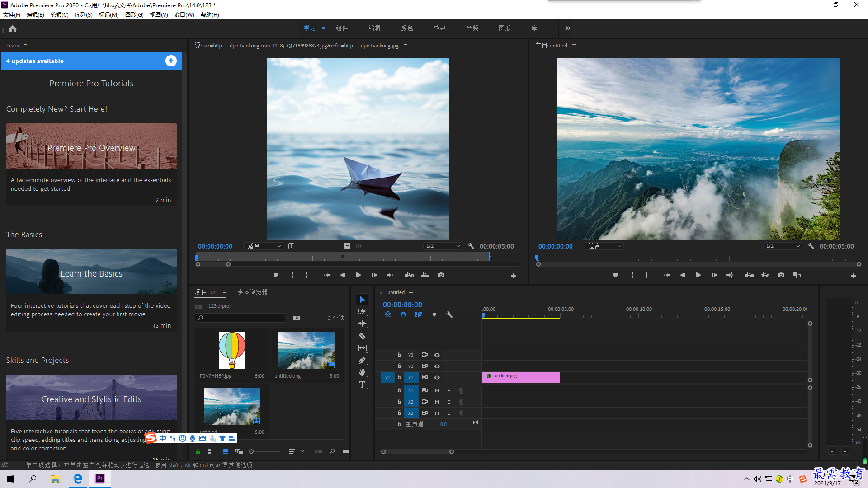
Task: Open 文件(F) menu
Action: coord(12,15)
